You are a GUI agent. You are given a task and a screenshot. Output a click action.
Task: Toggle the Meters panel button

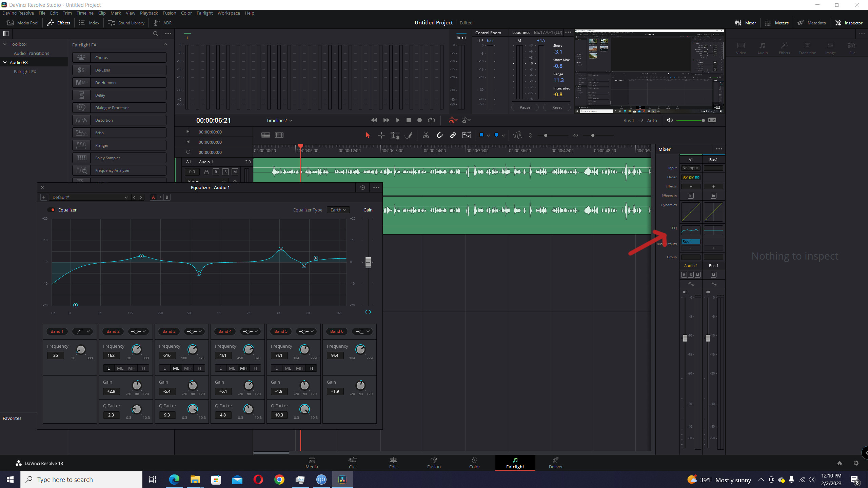click(777, 23)
